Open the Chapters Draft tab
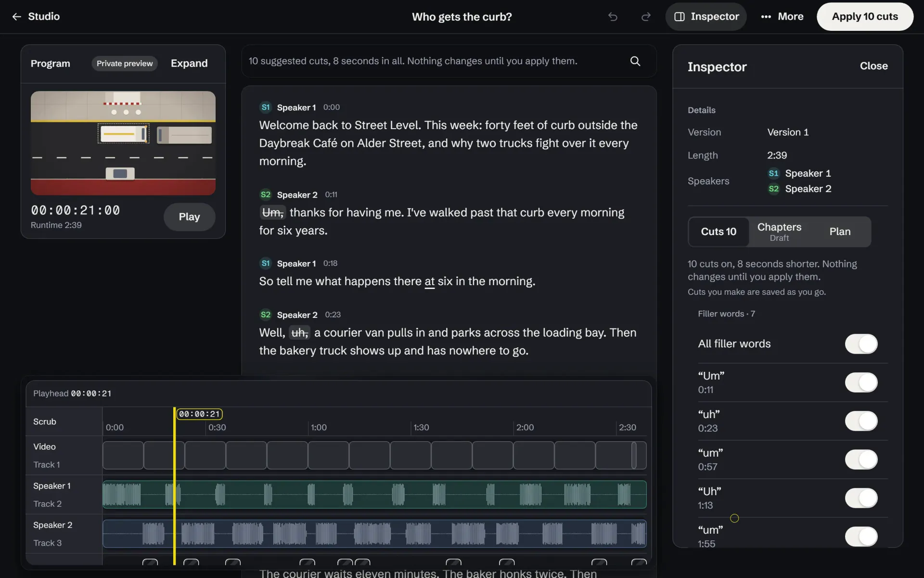924x578 pixels. coord(779,232)
